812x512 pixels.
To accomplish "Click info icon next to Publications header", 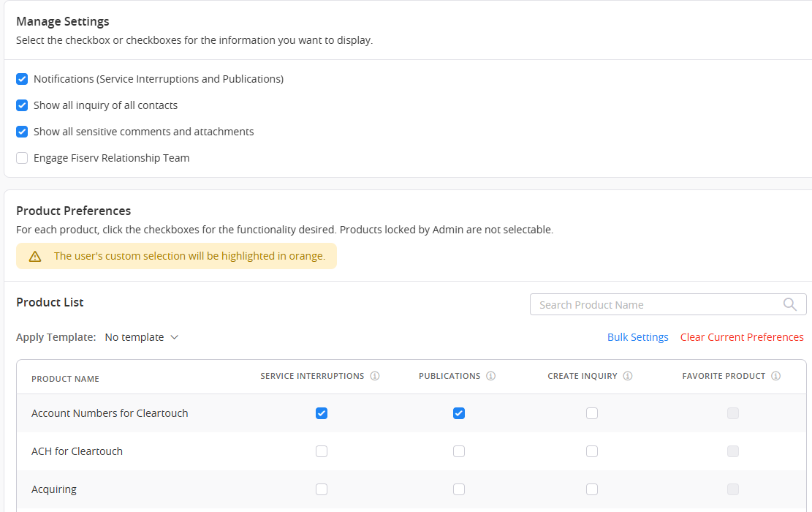I will click(491, 376).
